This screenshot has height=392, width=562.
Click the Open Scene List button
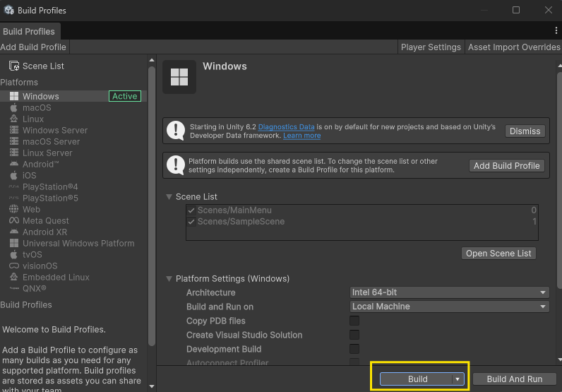(x=498, y=253)
